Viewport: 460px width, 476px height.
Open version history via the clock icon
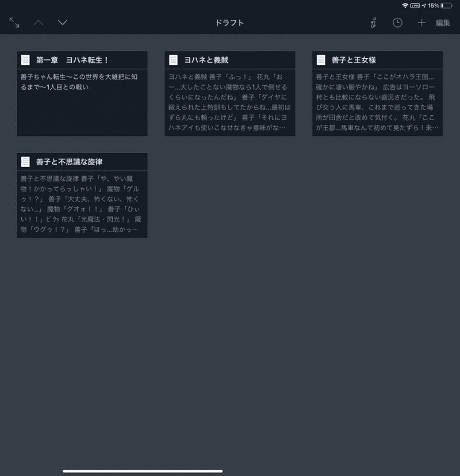397,23
